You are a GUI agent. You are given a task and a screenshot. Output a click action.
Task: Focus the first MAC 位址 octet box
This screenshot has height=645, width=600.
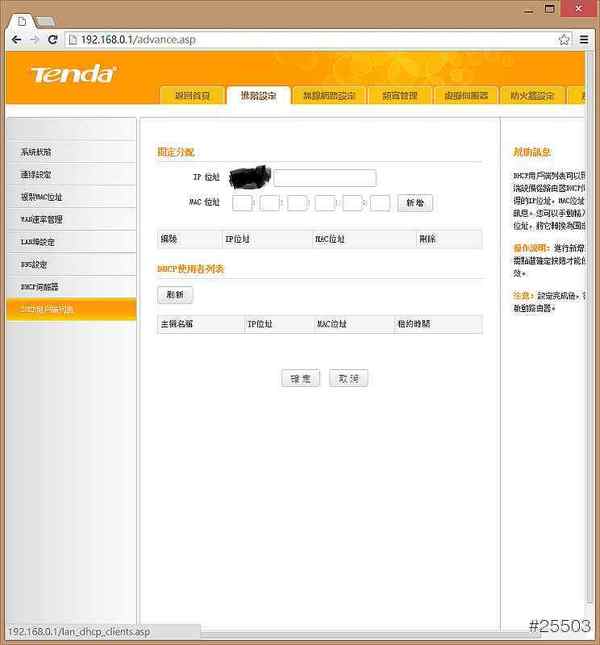[x=242, y=203]
